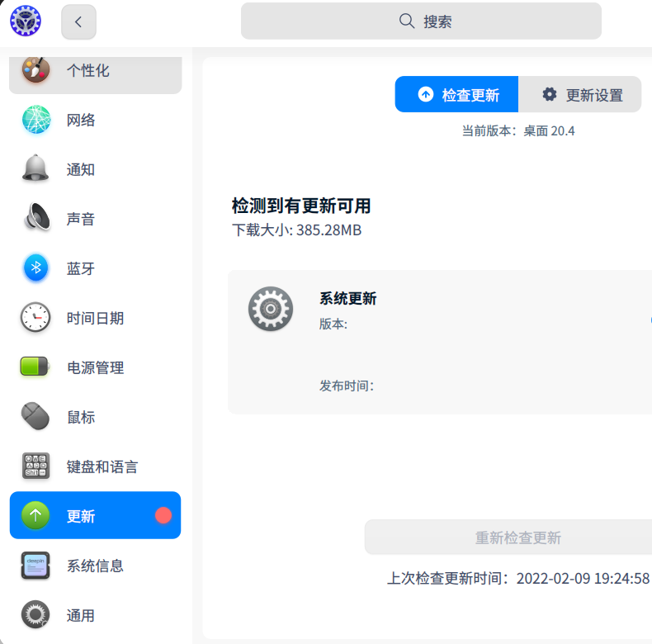Click the 检测到有更新可用 heading
This screenshot has height=644, width=652.
click(301, 206)
